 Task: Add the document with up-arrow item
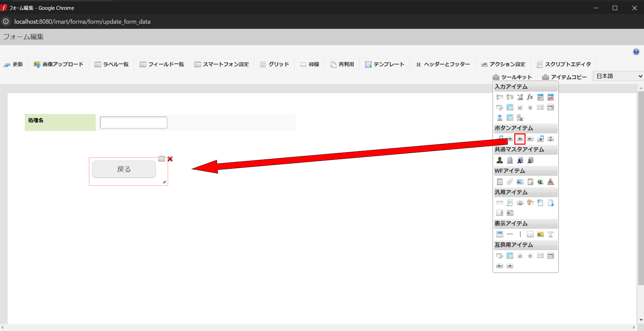click(x=540, y=203)
